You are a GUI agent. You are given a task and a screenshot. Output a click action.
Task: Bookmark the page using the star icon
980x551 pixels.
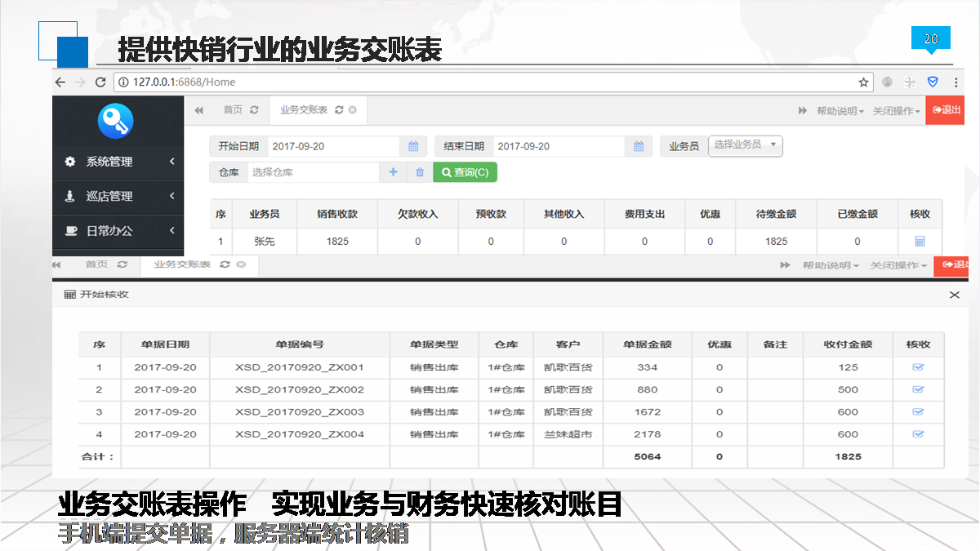[x=863, y=82]
